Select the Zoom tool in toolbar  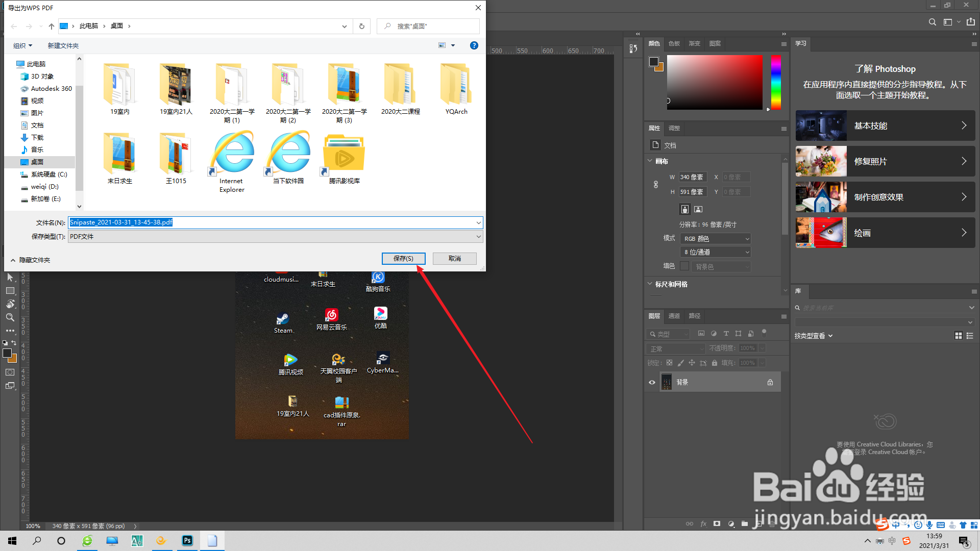[x=10, y=317]
